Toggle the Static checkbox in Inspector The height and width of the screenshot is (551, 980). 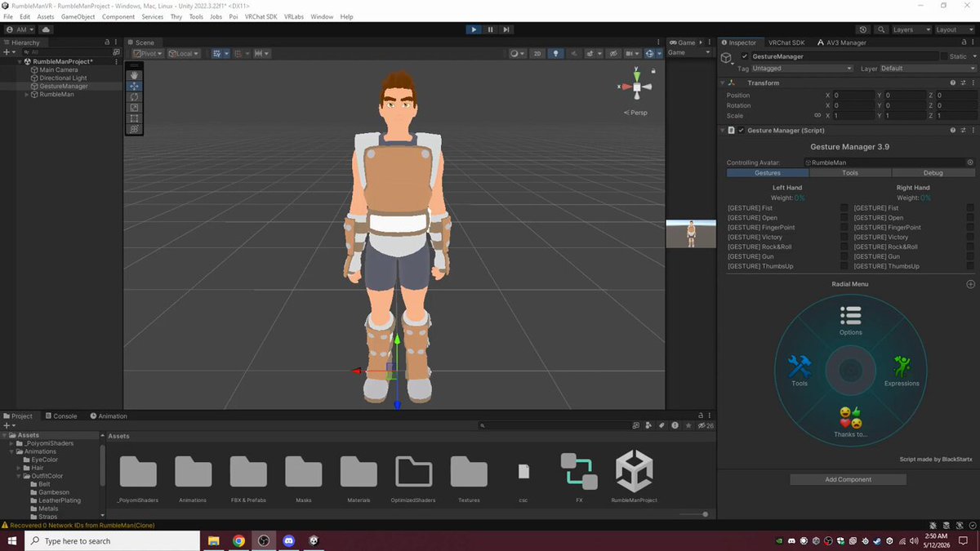click(945, 56)
